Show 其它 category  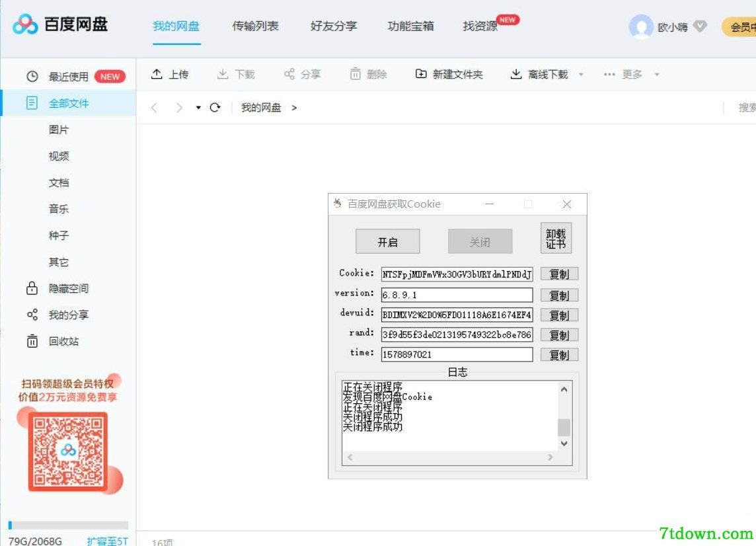(x=59, y=262)
